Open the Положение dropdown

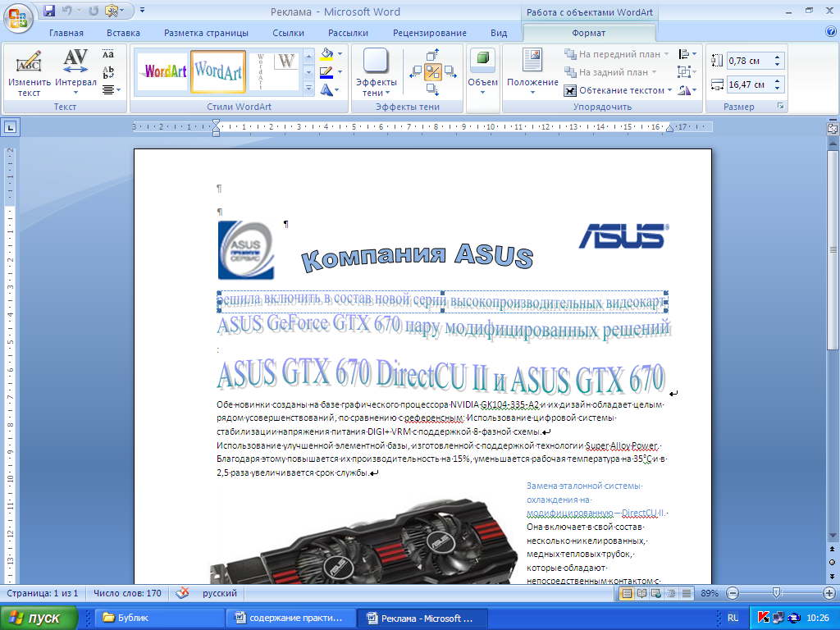(x=532, y=72)
